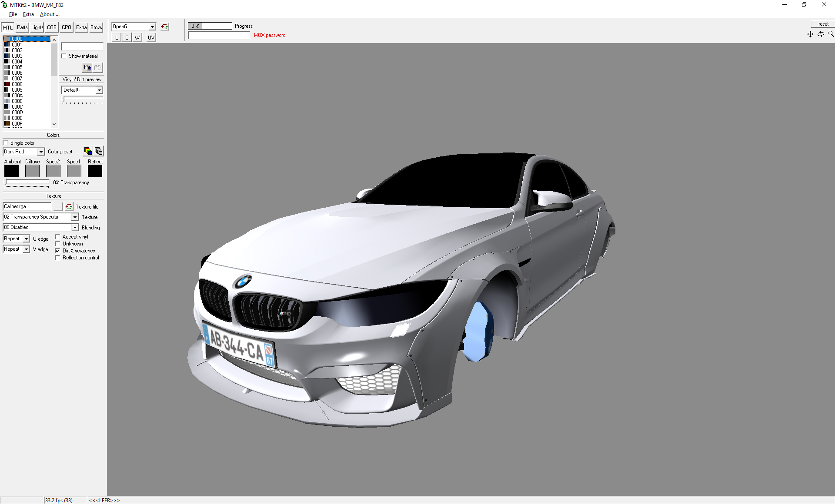The image size is (835, 504).
Task: Check the Accept vinyl option
Action: [x=57, y=237]
